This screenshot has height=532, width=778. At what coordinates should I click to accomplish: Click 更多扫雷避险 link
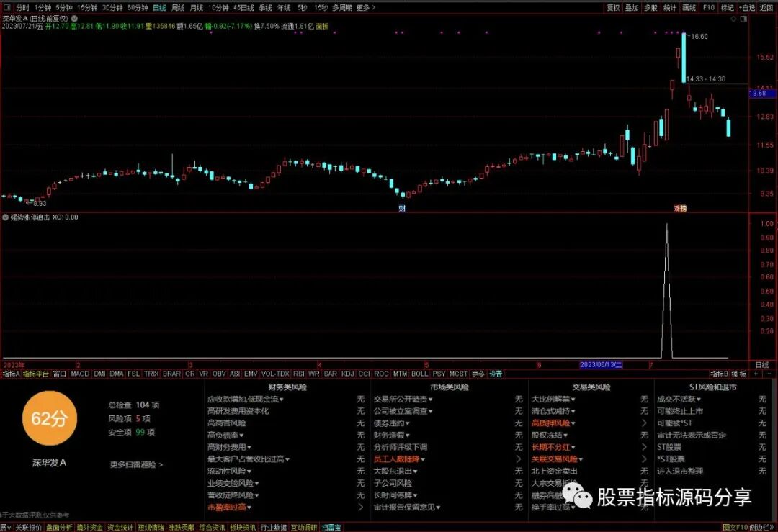pyautogui.click(x=136, y=464)
